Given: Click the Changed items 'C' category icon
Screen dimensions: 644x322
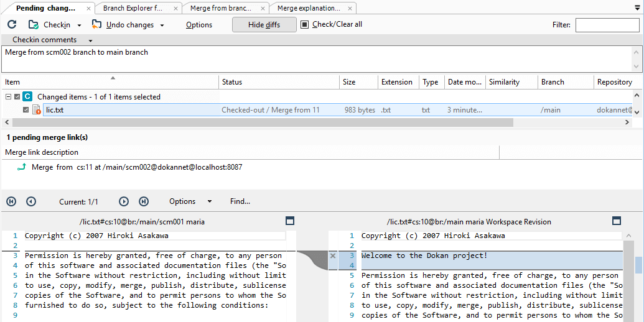Looking at the screenshot, I should tap(27, 97).
